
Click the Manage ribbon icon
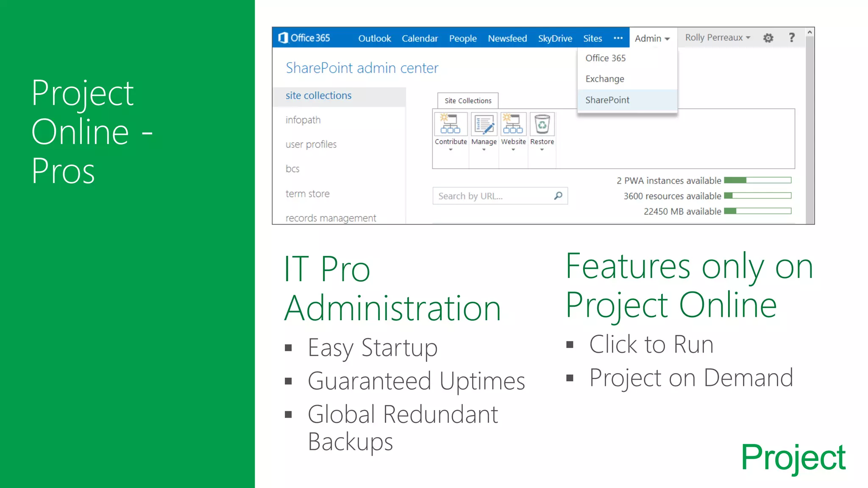point(484,124)
